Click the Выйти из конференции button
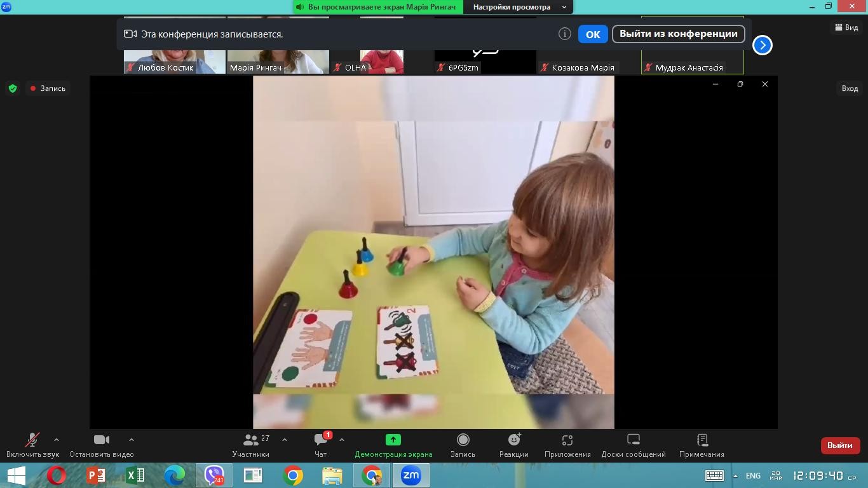Image resolution: width=868 pixels, height=488 pixels. pos(678,34)
